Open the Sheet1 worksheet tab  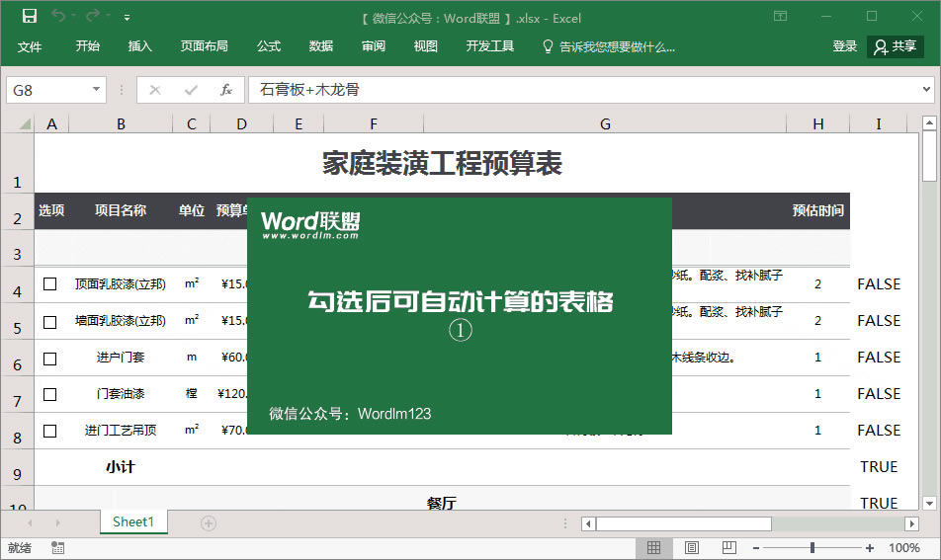point(133,522)
